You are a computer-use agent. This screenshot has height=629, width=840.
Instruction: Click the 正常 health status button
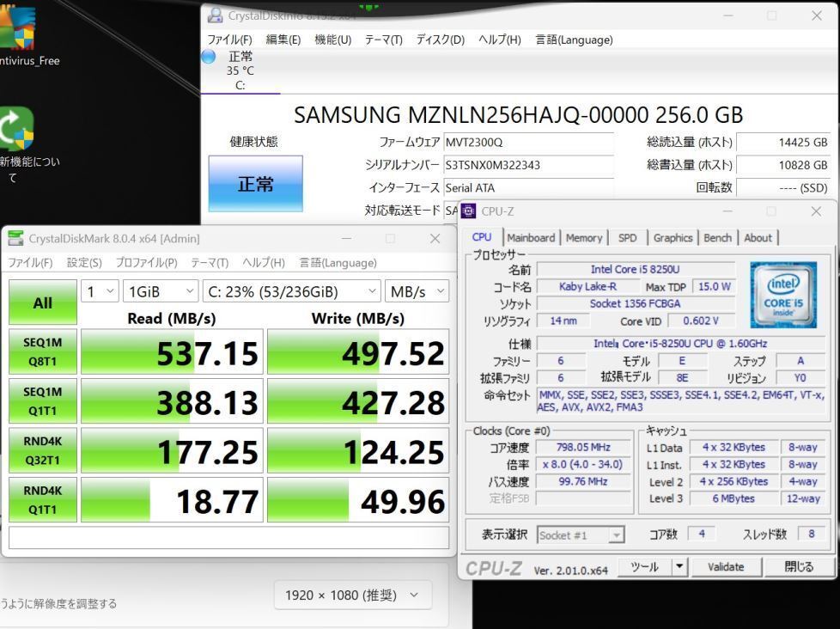tap(256, 184)
